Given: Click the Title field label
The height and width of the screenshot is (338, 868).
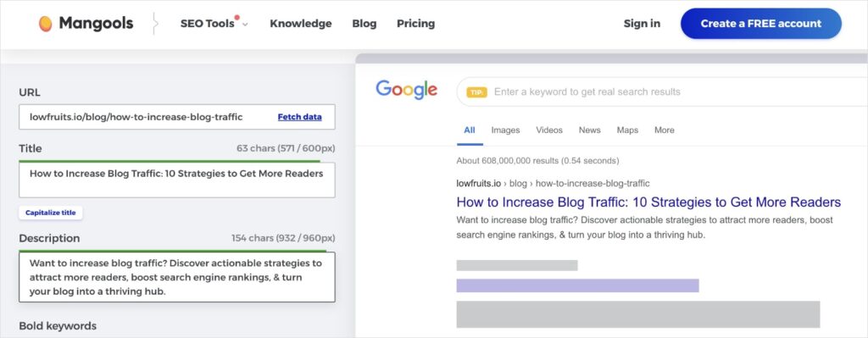Looking at the screenshot, I should point(31,148).
